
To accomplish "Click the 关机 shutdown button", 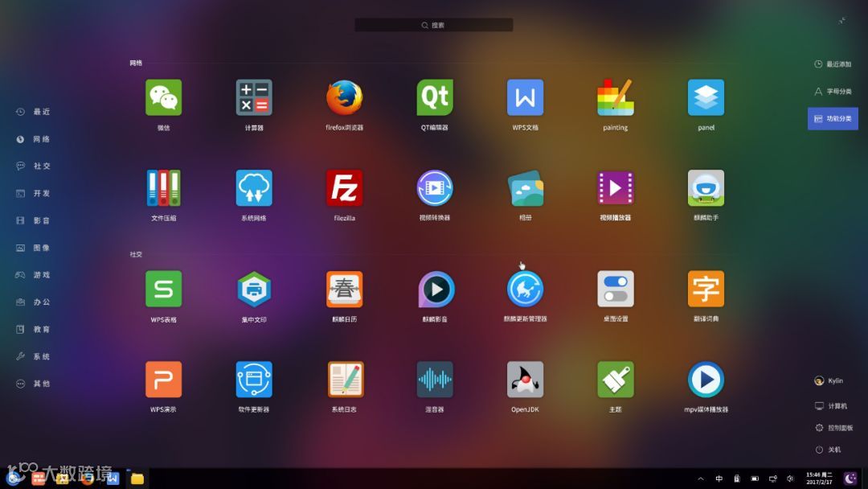I will coord(828,450).
